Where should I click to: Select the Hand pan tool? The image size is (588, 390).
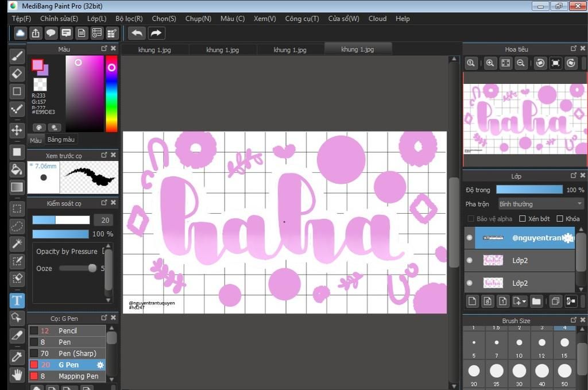[x=17, y=375]
